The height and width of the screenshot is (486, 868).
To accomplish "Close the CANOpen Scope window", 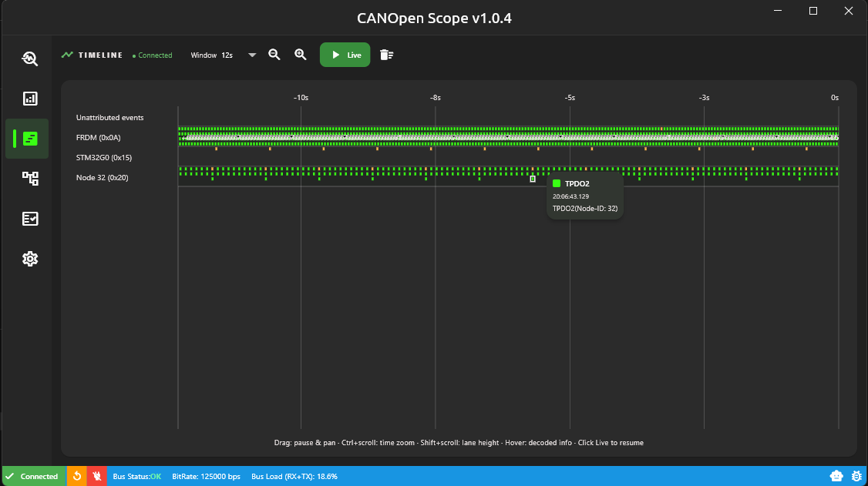I will click(x=849, y=11).
